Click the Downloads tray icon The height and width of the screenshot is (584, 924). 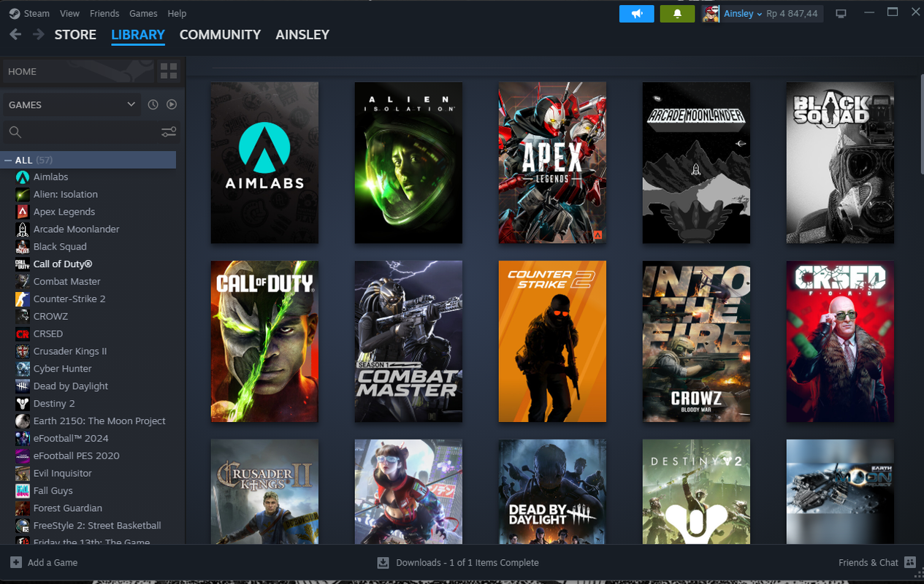tap(383, 562)
